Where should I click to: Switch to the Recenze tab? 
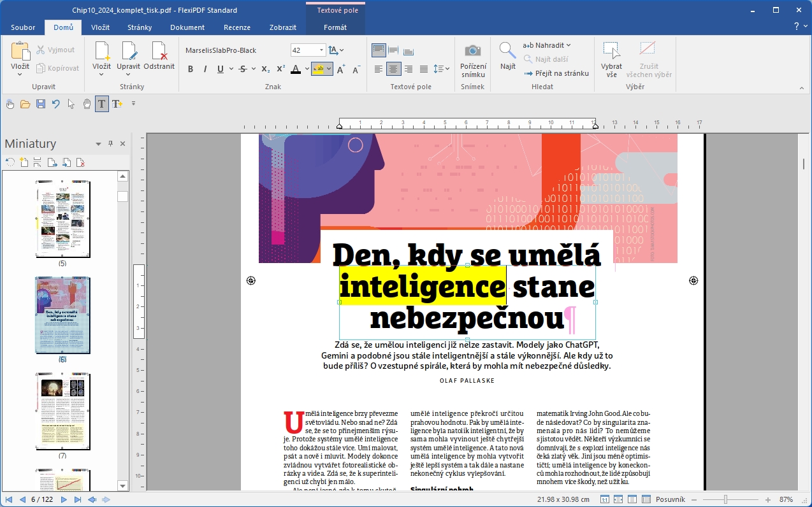point(236,27)
